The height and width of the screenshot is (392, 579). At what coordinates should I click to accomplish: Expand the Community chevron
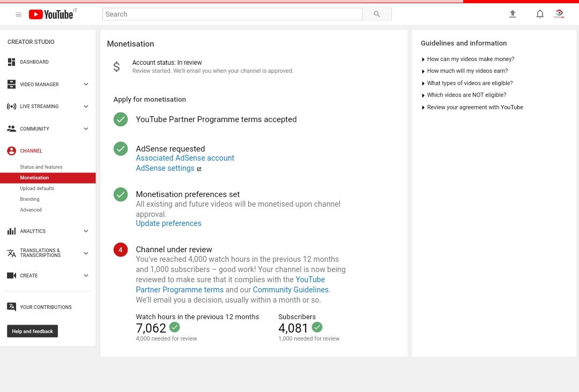tap(86, 129)
